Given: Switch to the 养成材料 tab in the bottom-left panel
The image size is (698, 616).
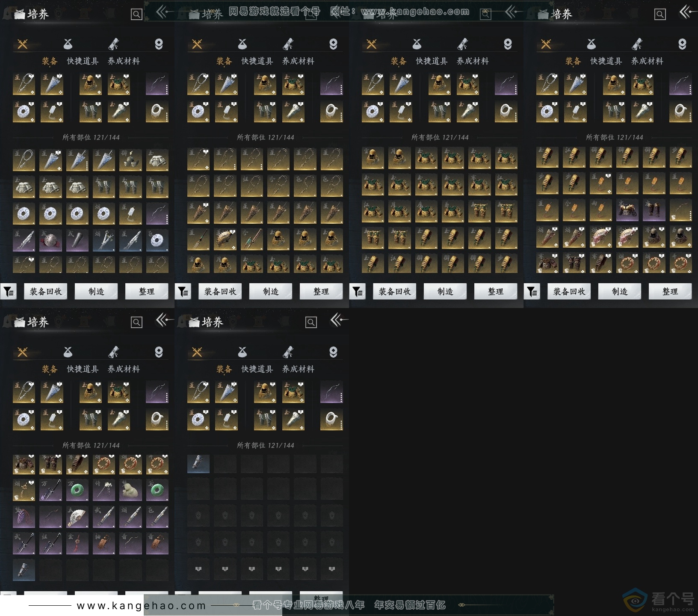Looking at the screenshot, I should click(124, 369).
